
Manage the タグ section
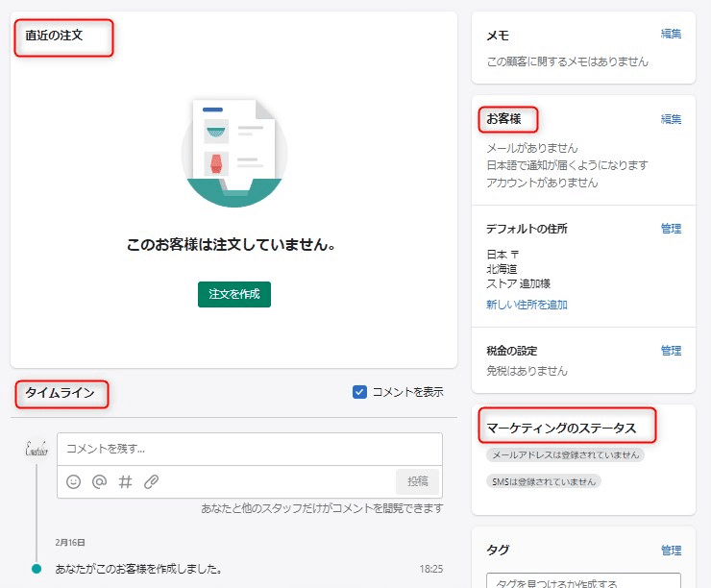671,550
